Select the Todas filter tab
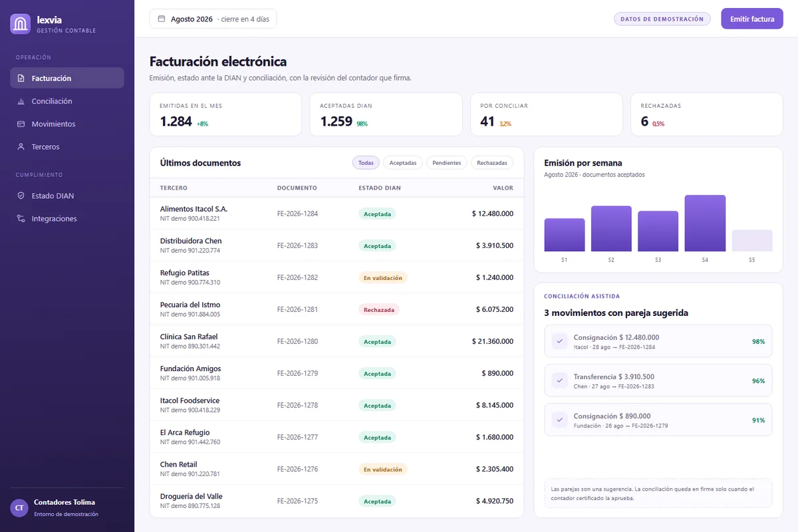The image size is (798, 532). (366, 163)
